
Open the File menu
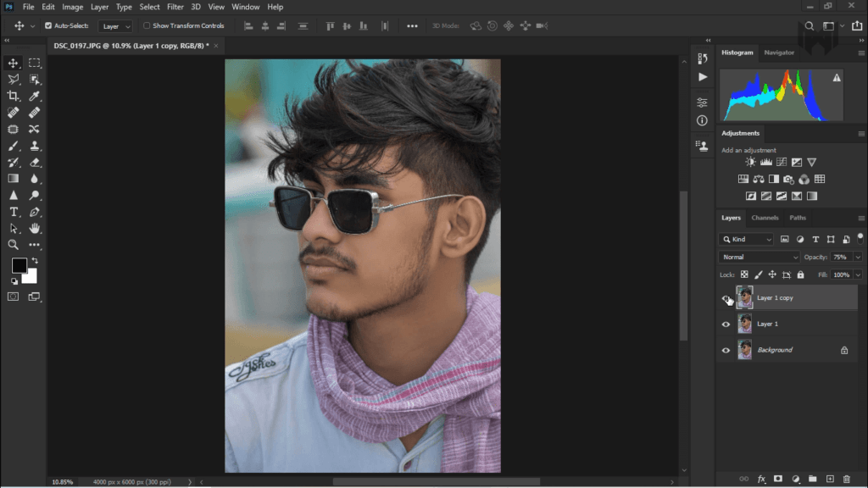tap(28, 7)
